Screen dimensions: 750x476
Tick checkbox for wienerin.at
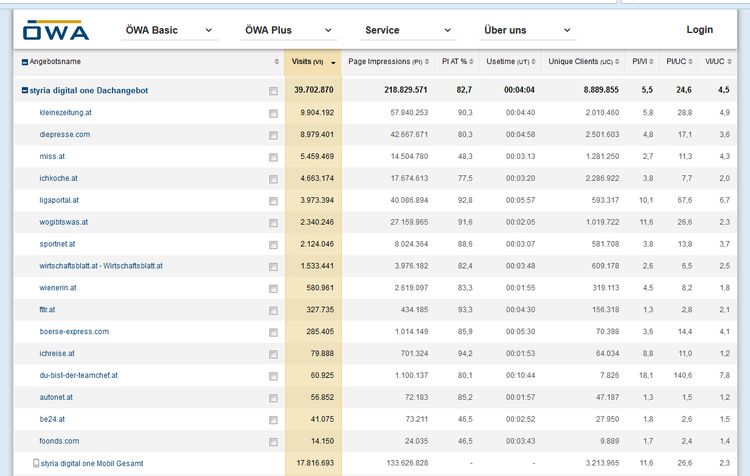[273, 288]
